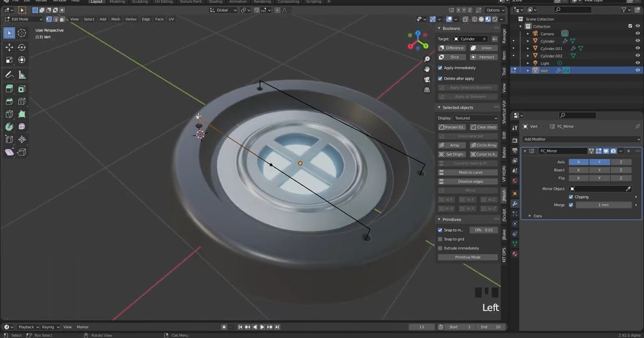Viewport: 644px width, 338px height.
Task: Expand the Camera tree item
Action: pyautogui.click(x=529, y=34)
